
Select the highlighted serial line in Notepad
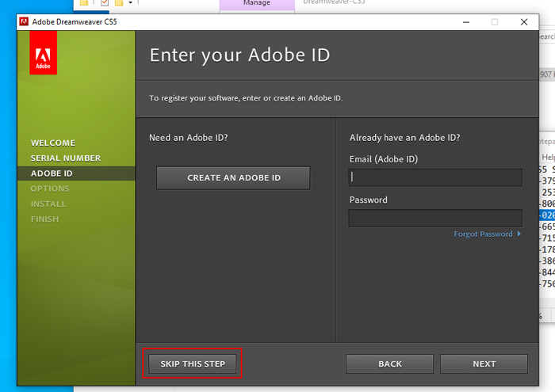click(x=547, y=215)
